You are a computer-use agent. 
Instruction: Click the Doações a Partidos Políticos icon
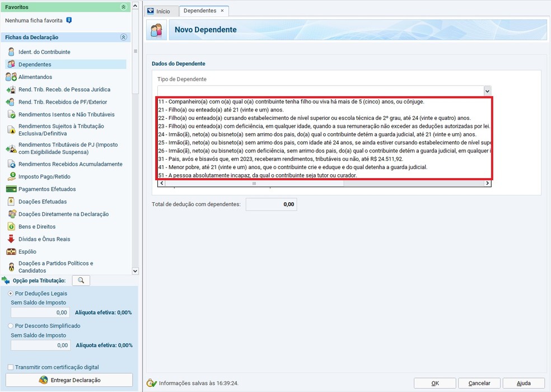[x=12, y=267]
